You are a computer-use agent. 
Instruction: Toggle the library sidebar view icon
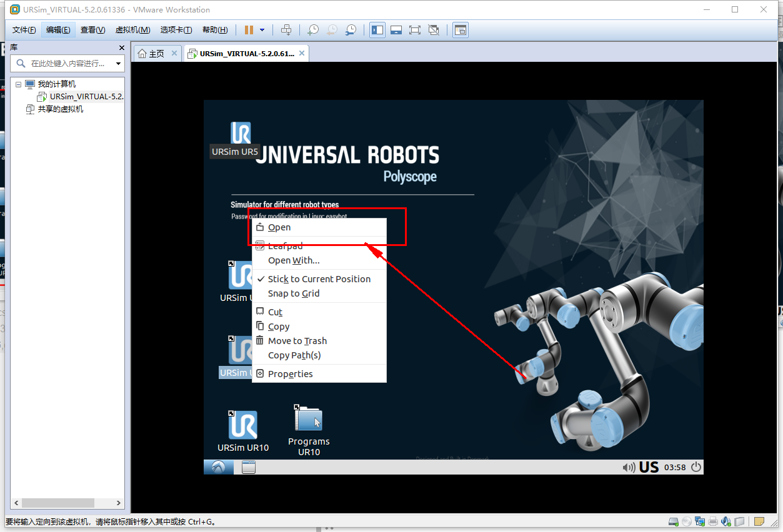377,30
